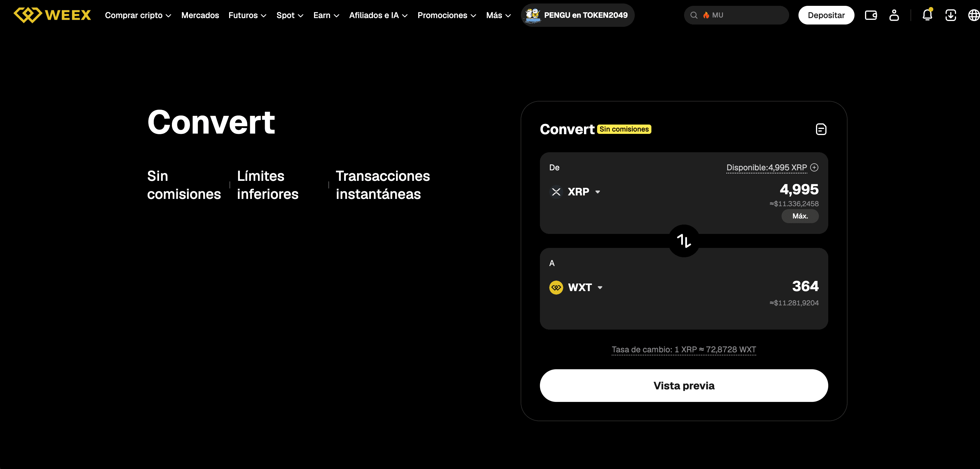Viewport: 980px width, 469px height.
Task: Open the Afiliados e IA menu
Action: [378, 15]
